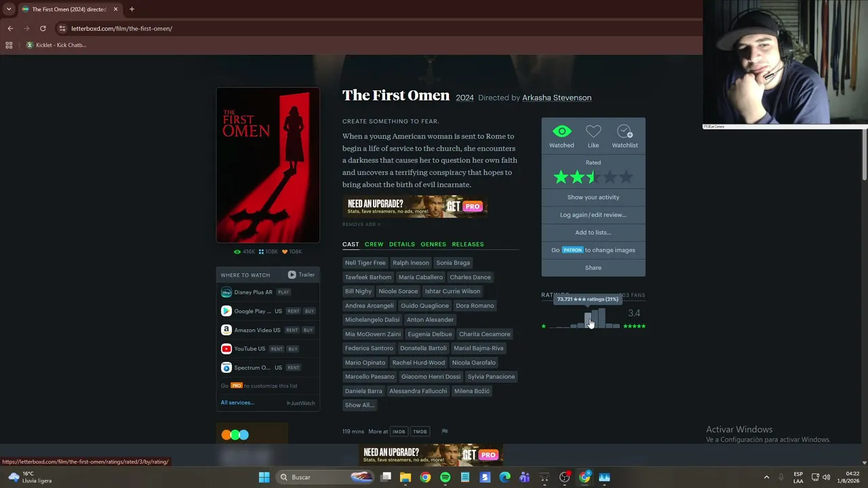Play the Trailer
Image resolution: width=868 pixels, height=488 pixels.
301,274
